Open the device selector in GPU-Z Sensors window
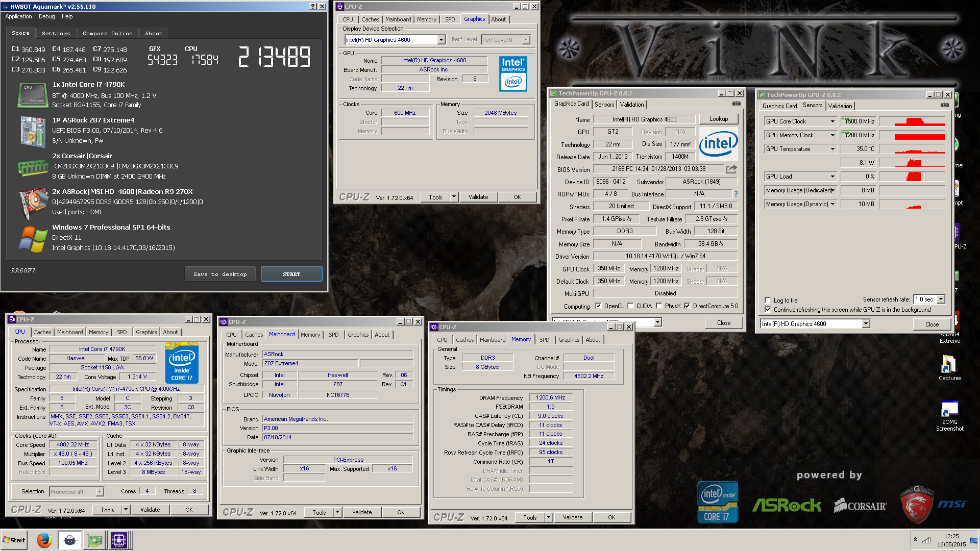 (x=866, y=324)
